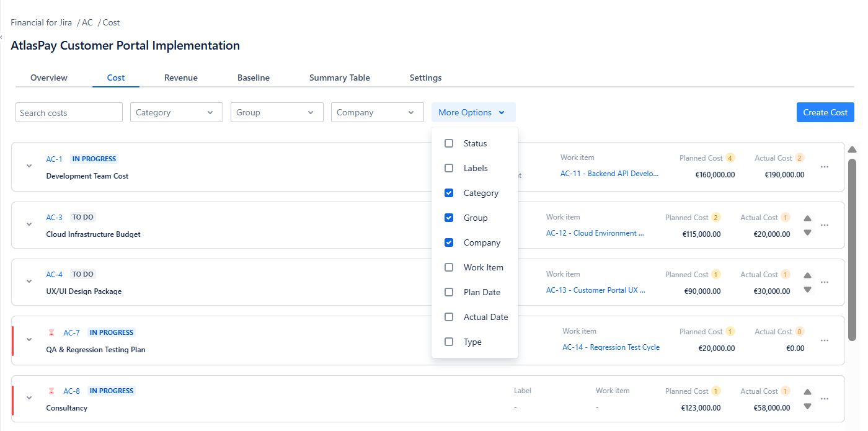Click the Actual Cost count badge for AC-7
This screenshot has width=868, height=431.
pyautogui.click(x=800, y=332)
